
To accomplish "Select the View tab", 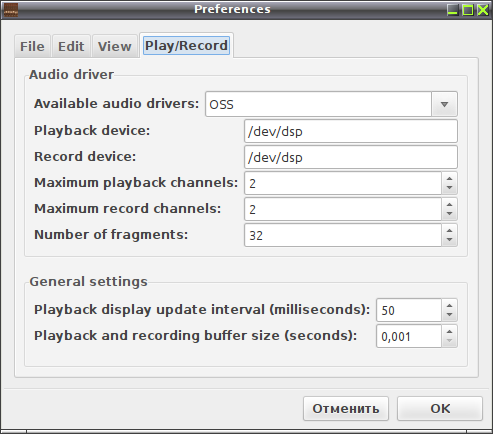I will point(115,46).
